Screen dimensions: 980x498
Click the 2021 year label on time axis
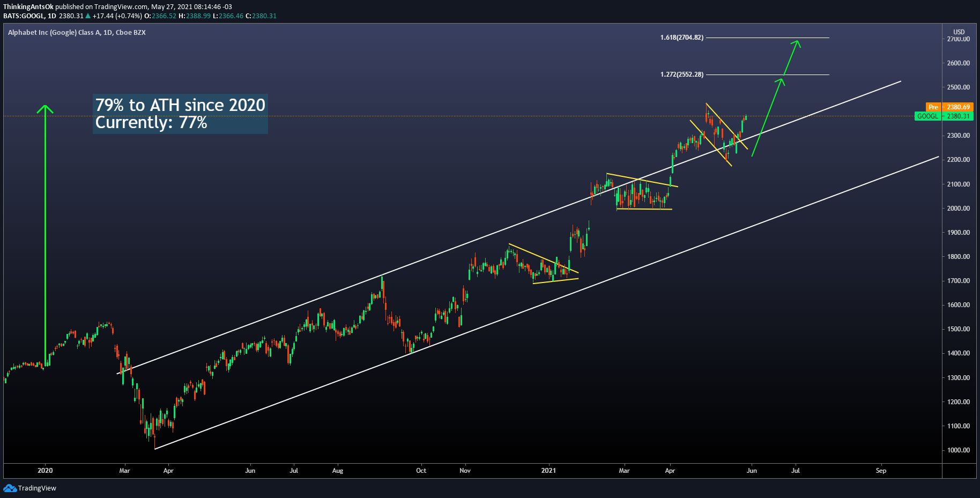(x=548, y=471)
